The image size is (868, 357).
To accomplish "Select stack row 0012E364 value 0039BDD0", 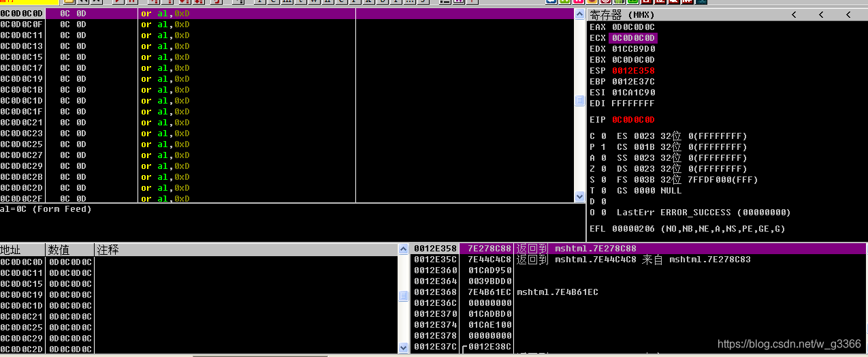I will 639,281.
